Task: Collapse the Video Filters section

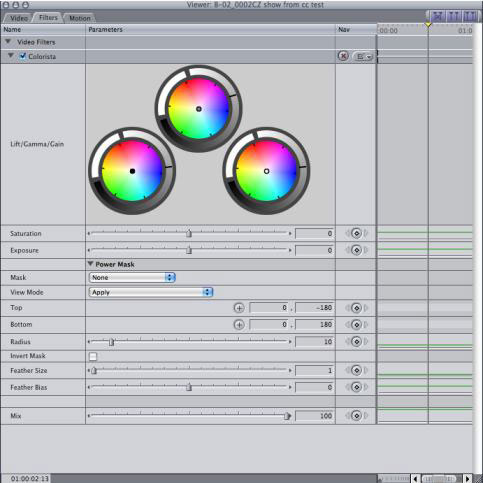Action: (8, 42)
